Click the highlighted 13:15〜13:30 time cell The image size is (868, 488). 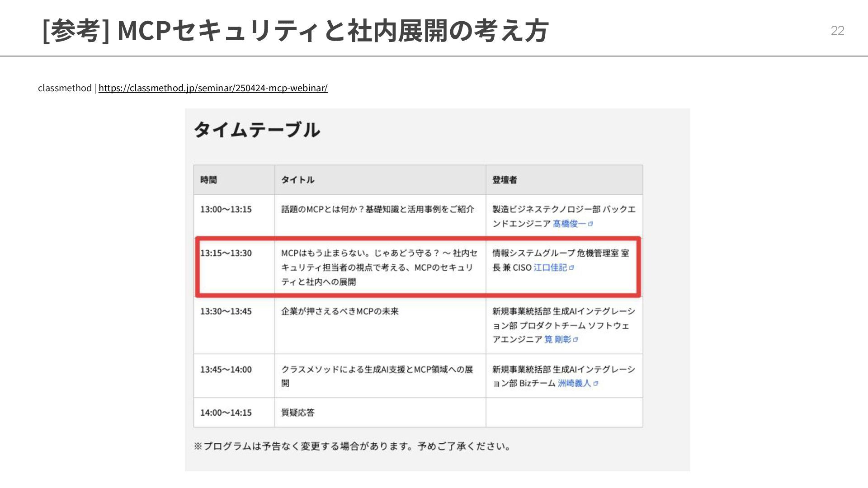(226, 253)
